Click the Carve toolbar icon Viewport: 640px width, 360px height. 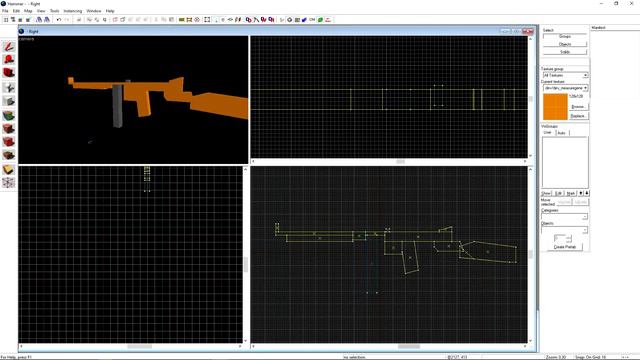click(79, 20)
